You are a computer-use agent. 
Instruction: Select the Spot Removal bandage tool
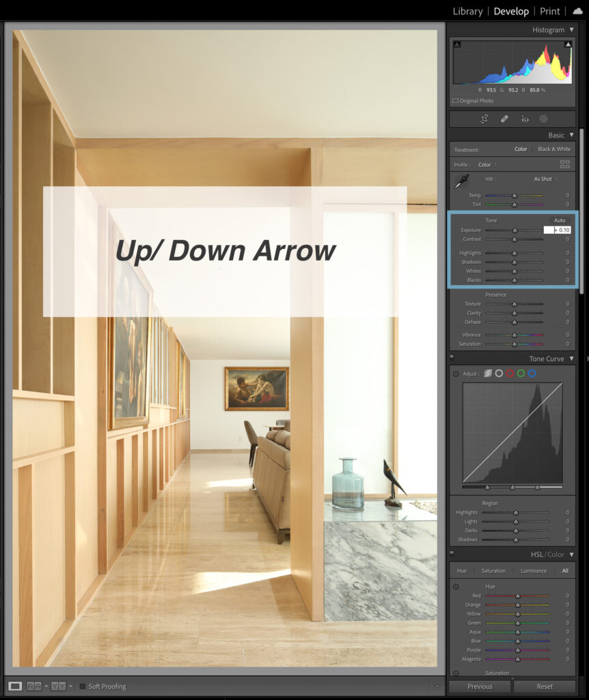[x=504, y=119]
